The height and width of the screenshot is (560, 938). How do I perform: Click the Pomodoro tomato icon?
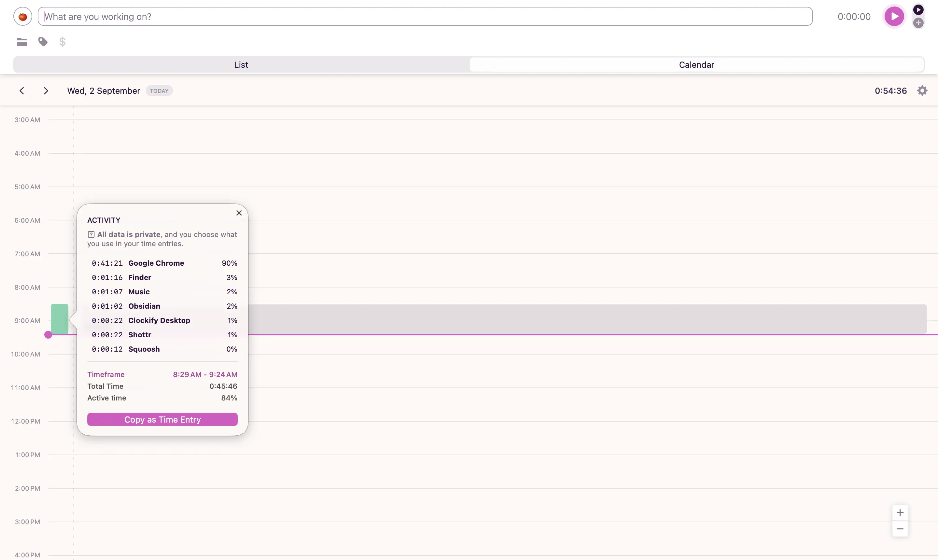[x=23, y=17]
